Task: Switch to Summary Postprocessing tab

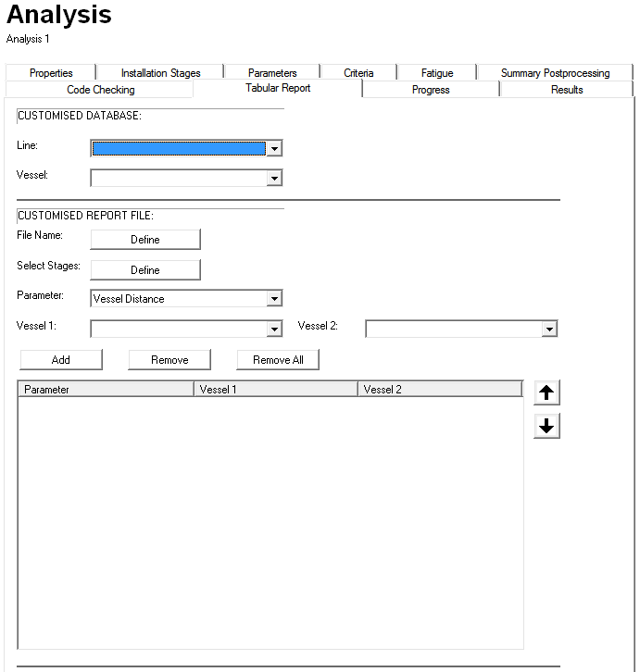Action: click(x=555, y=73)
